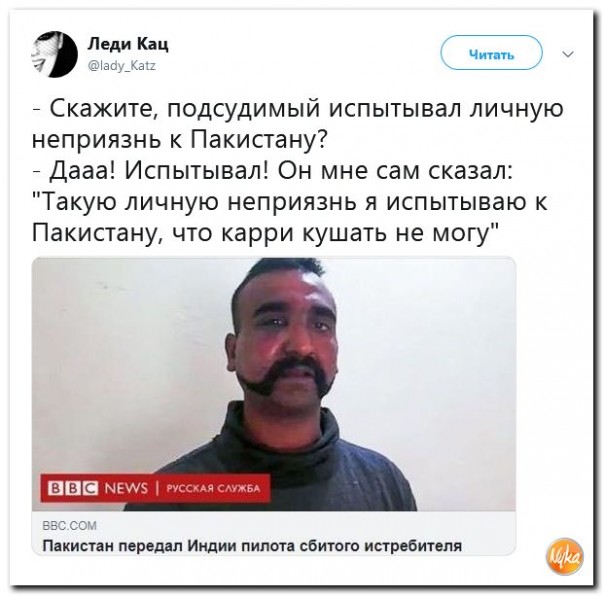Click quoted line Такую личную неприязнь я испытываю
The height and width of the screenshot is (596, 604).
tap(289, 202)
